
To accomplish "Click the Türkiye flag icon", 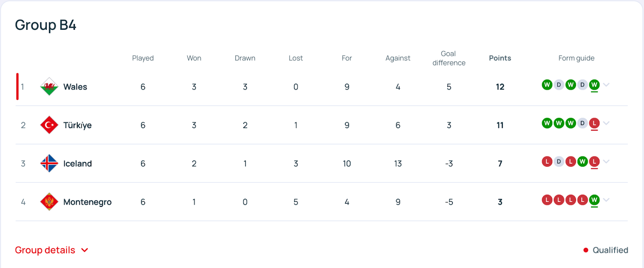I will click(x=49, y=125).
